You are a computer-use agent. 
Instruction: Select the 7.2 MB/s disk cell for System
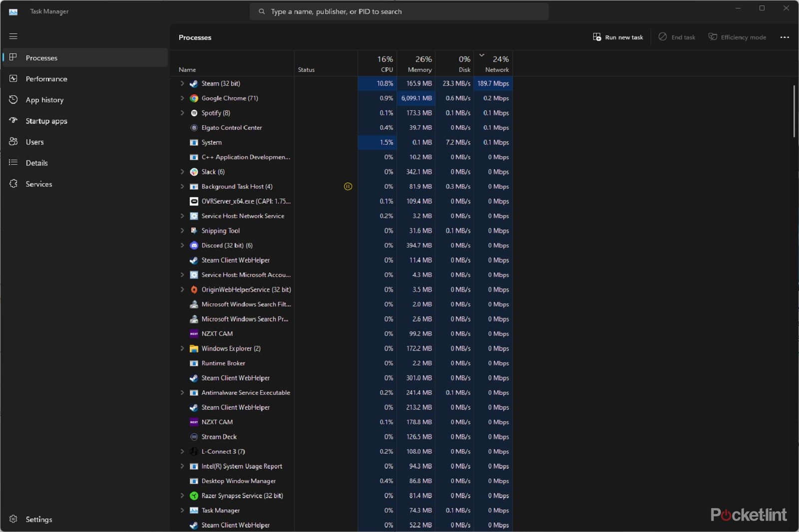click(x=454, y=142)
